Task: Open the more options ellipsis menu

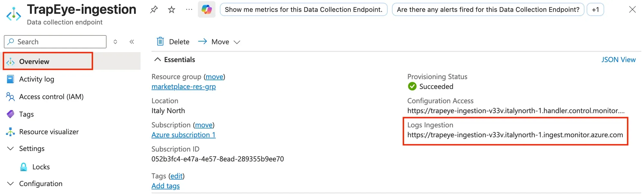Action: [x=189, y=9]
